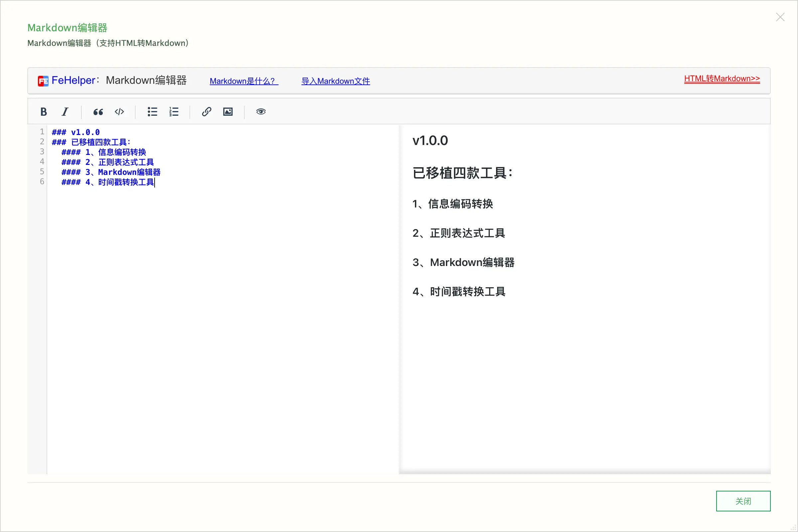Click the line number 1 in gutter

(42, 132)
